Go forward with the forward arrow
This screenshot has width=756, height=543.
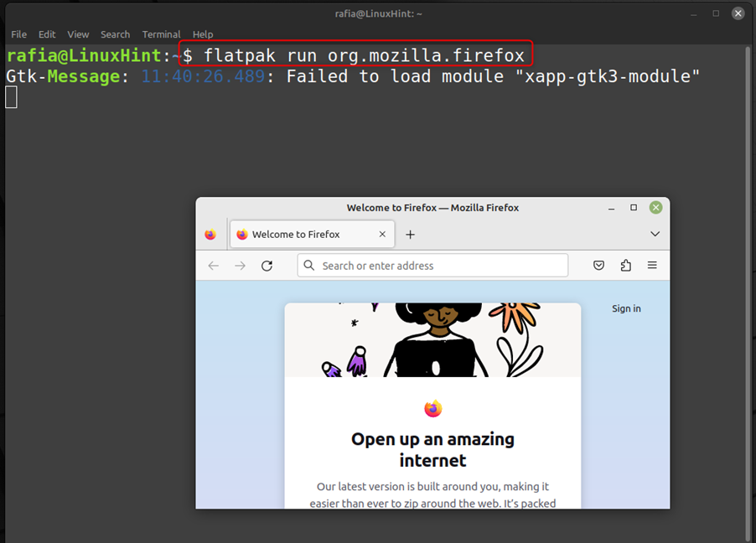tap(240, 266)
